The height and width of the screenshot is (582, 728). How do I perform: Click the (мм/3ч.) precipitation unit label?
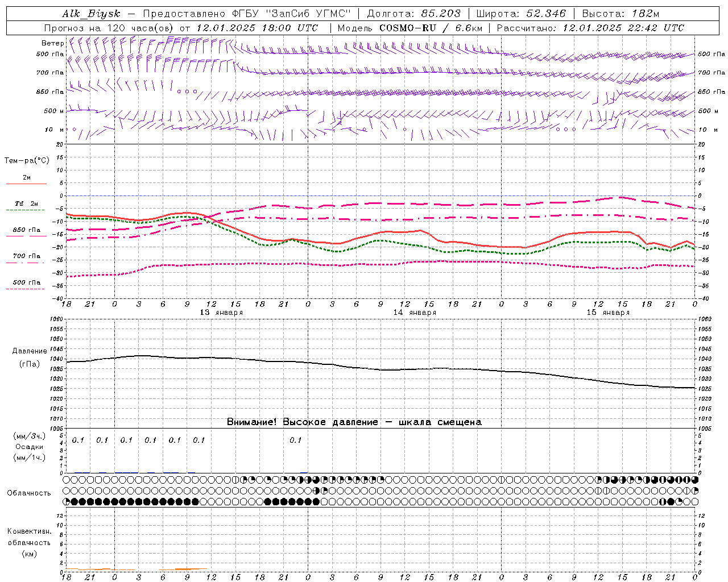click(30, 436)
